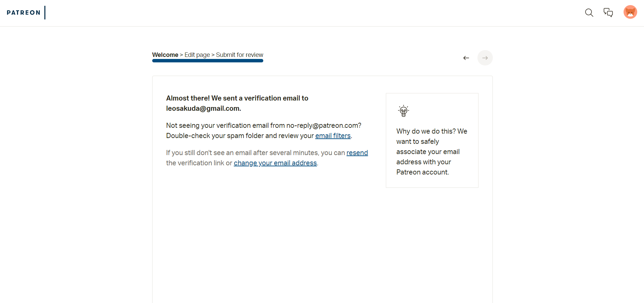Click the vertical divider beside the Patreon logo
The height and width of the screenshot is (303, 644).
(45, 13)
